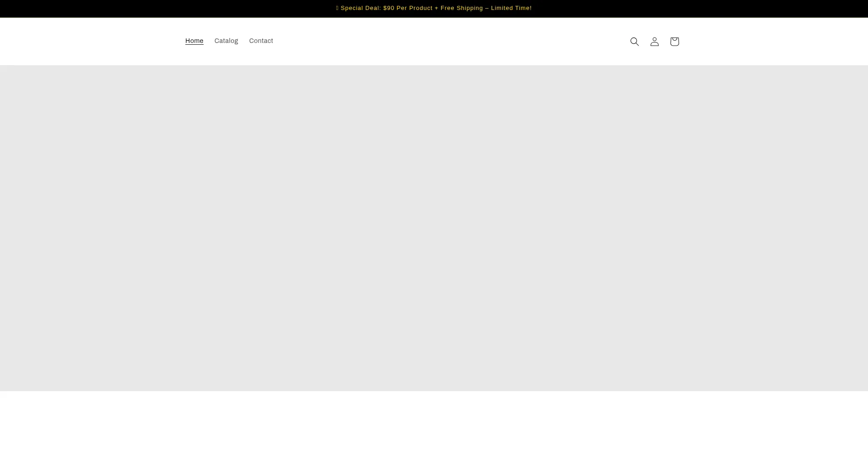Search the store using the magnifying glass

[x=634, y=42]
